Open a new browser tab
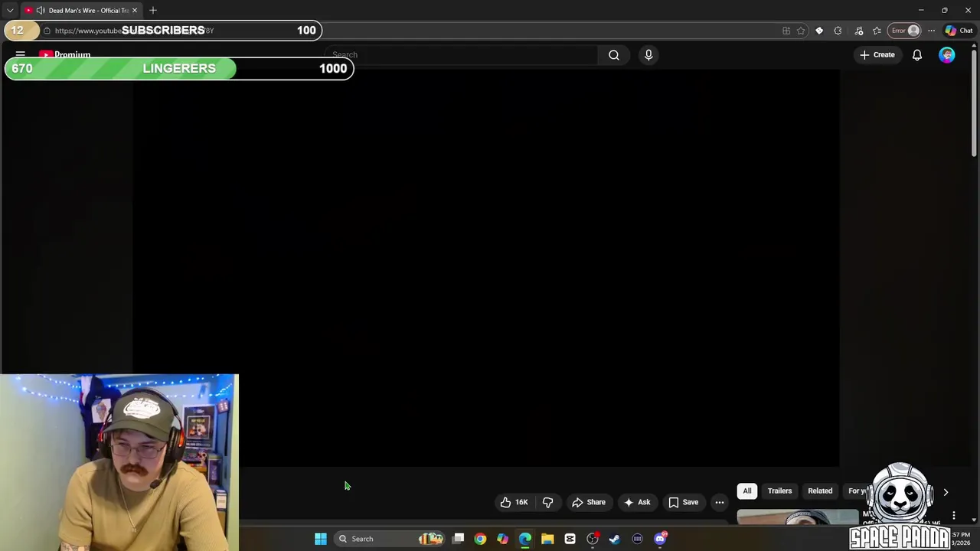 click(153, 10)
